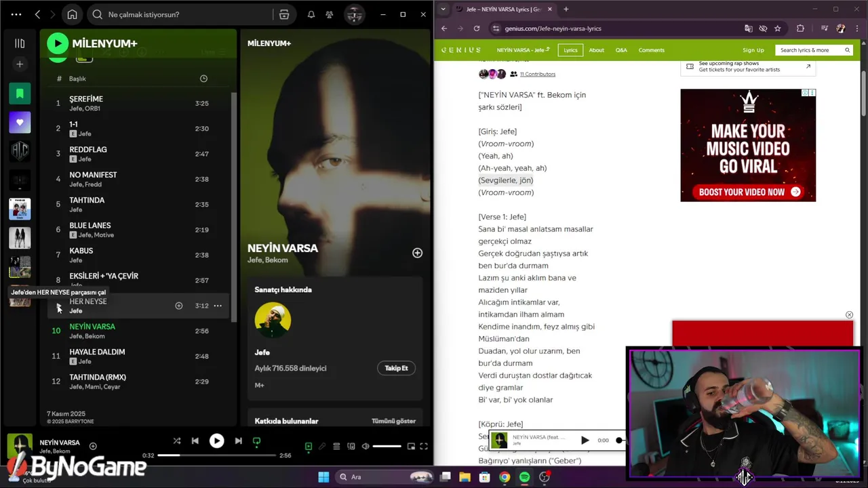Open the play queue

(336, 446)
